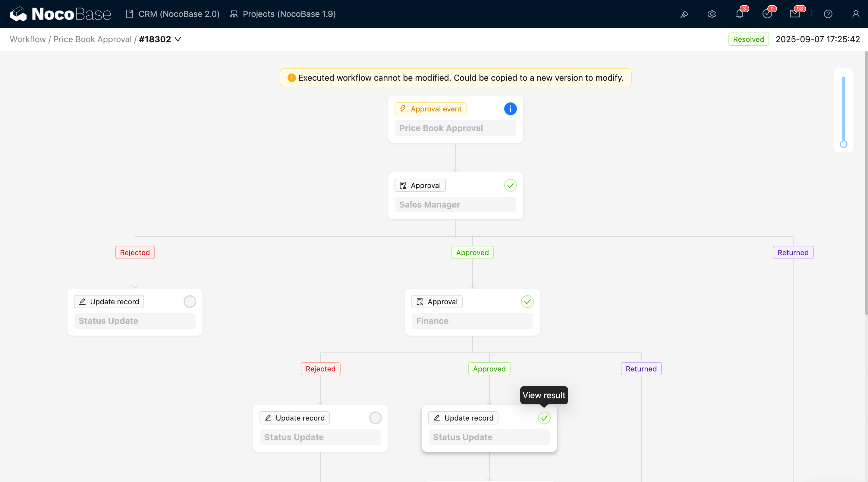Click the NocoBase logo
Viewport: 868px width, 482px height.
pyautogui.click(x=60, y=14)
